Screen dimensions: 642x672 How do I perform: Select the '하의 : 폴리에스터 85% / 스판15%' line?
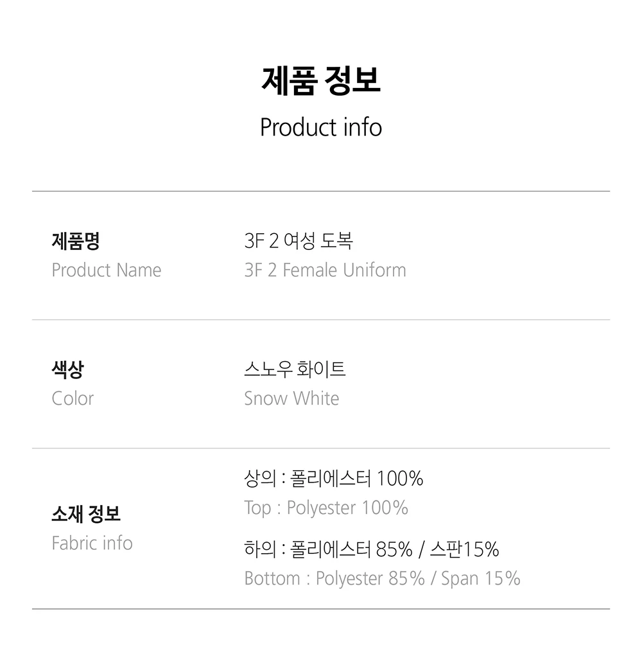372,549
